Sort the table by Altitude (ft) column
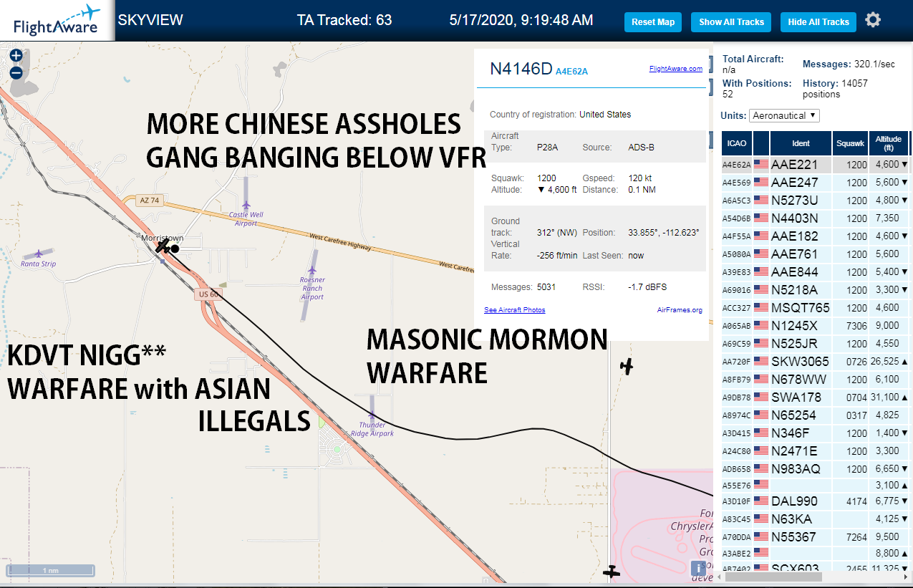This screenshot has height=588, width=913. coord(889,143)
